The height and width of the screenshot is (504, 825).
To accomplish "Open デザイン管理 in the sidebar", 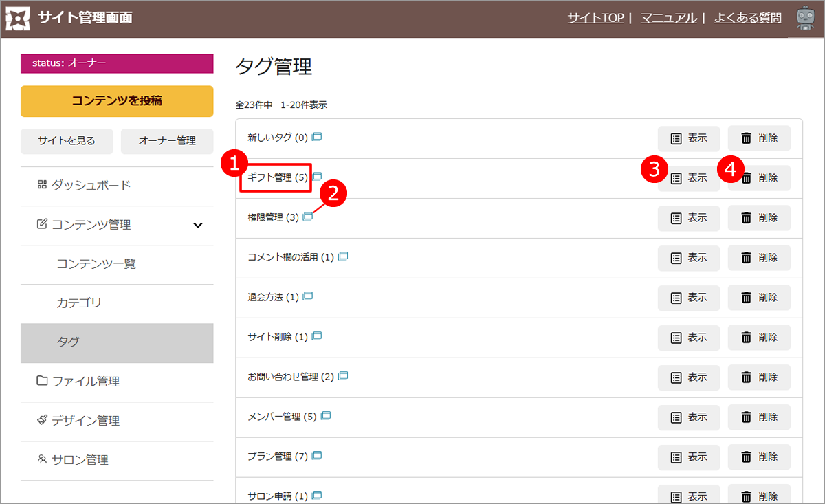I will tap(85, 421).
